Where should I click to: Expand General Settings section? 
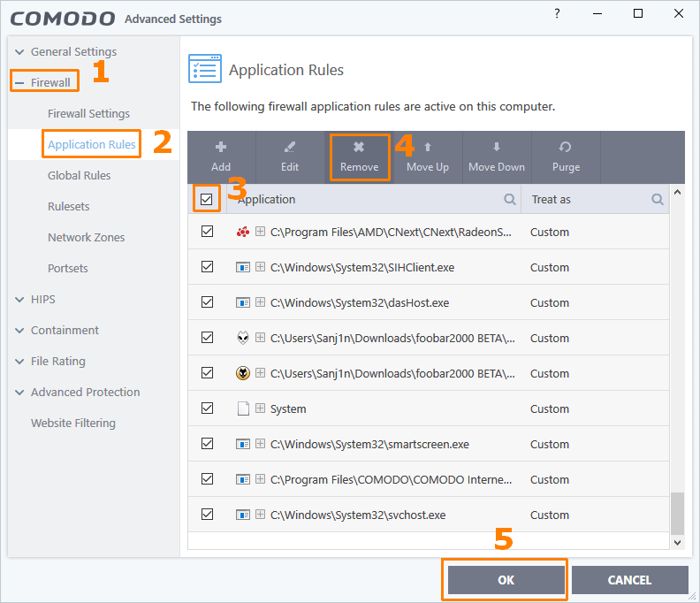19,52
